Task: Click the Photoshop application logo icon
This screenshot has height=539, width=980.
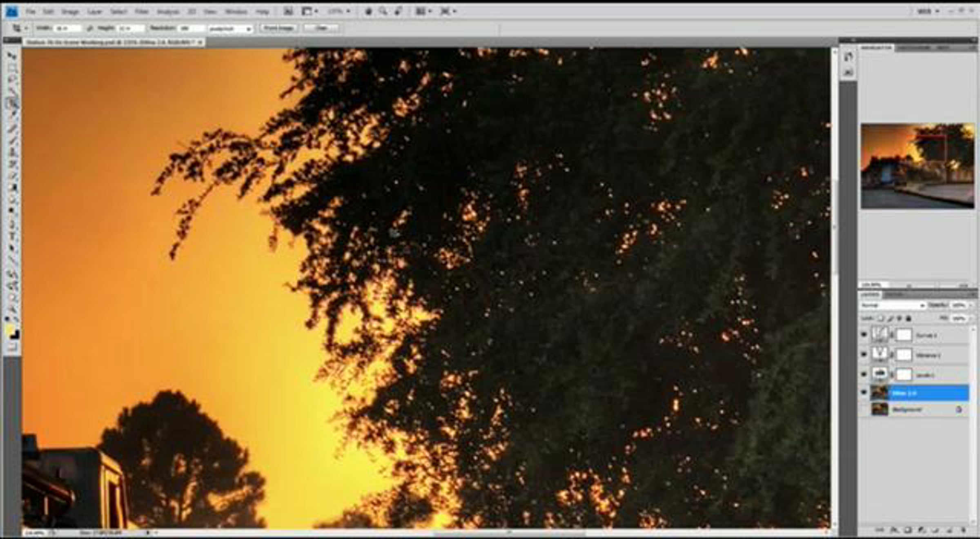Action: [x=11, y=11]
